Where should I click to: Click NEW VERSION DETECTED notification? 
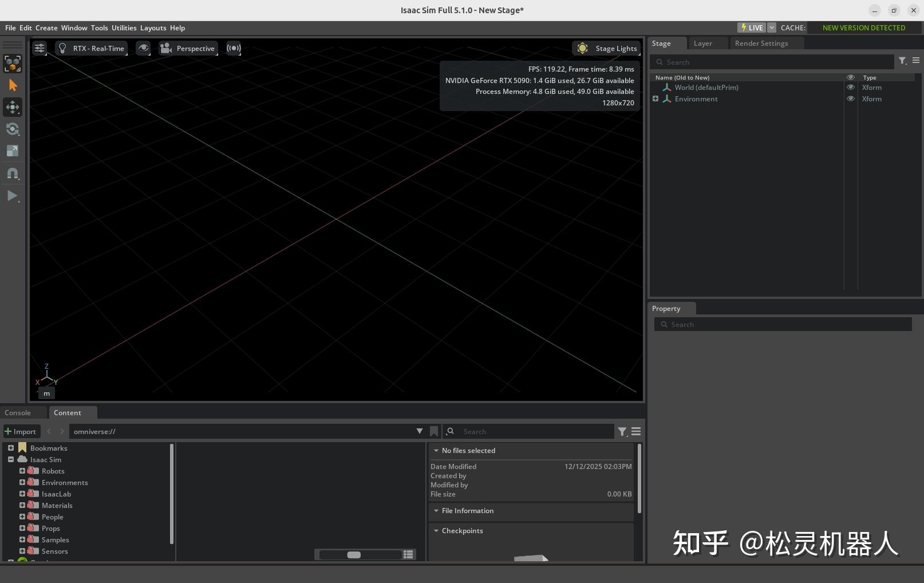864,27
